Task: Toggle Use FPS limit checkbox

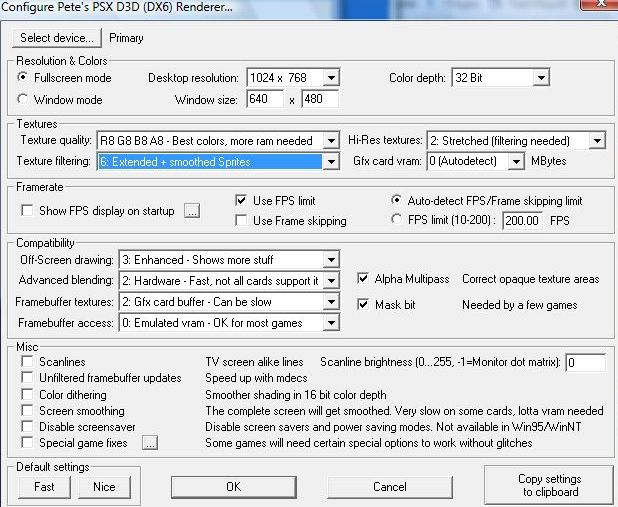Action: (241, 200)
